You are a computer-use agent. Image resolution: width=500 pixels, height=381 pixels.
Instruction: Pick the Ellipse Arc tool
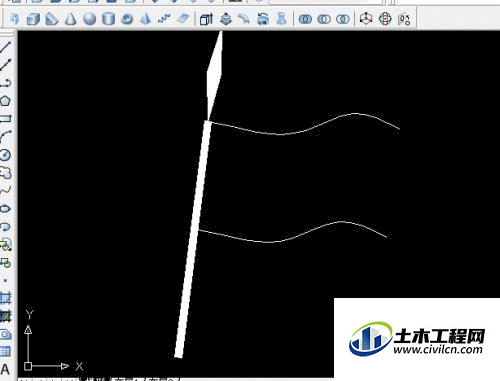click(x=6, y=227)
